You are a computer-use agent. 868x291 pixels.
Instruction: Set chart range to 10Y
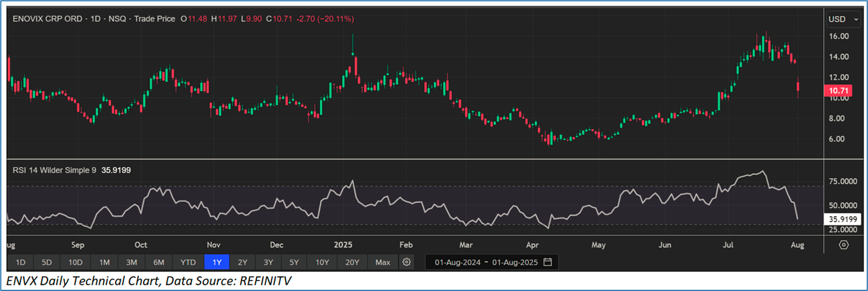point(322,263)
